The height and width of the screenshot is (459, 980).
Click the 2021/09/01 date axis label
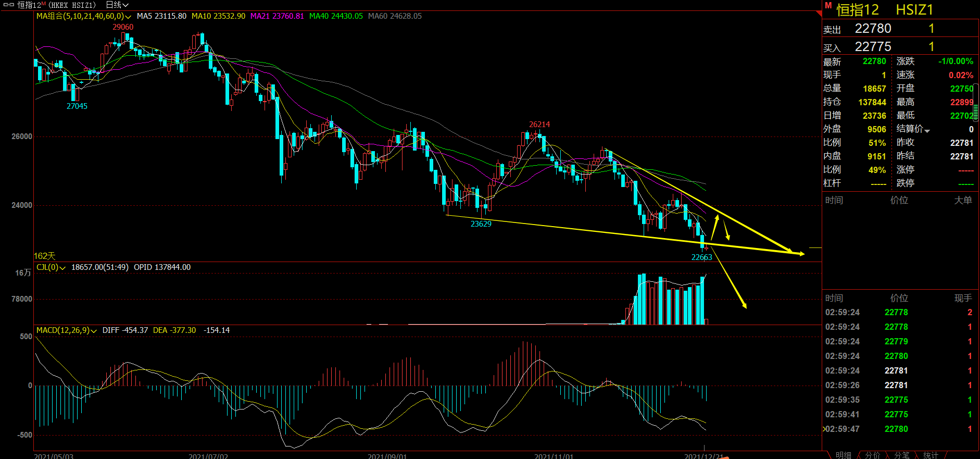[387, 456]
